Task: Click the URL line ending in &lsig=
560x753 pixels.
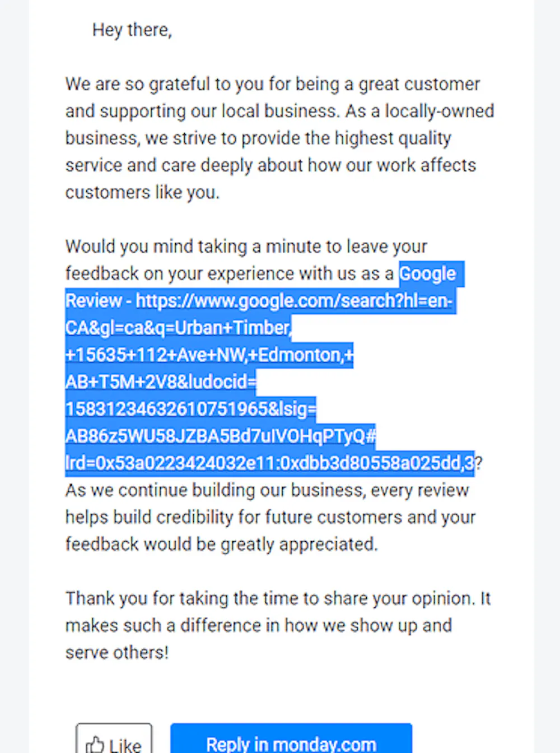Action: 190,409
